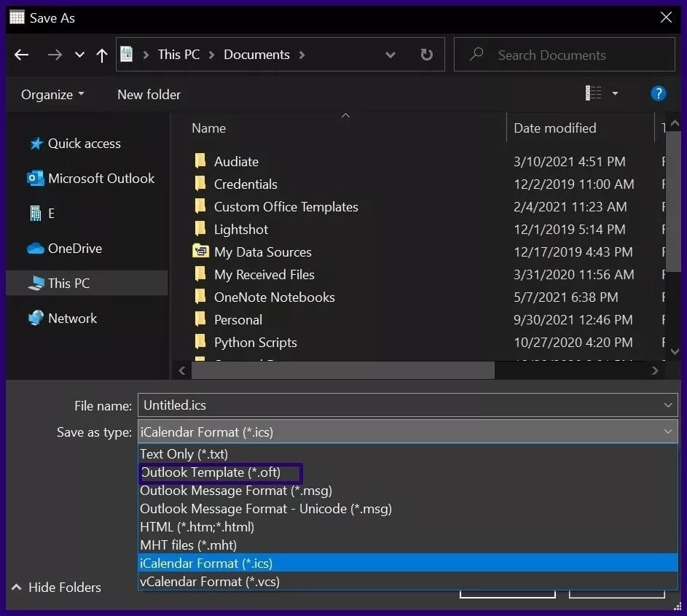Click the Up one level arrow
Viewport: 687px width, 616px height.
click(x=102, y=55)
